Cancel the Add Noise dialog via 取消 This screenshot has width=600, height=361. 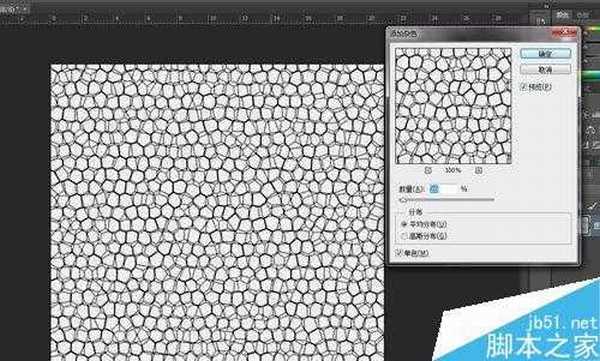pos(546,70)
